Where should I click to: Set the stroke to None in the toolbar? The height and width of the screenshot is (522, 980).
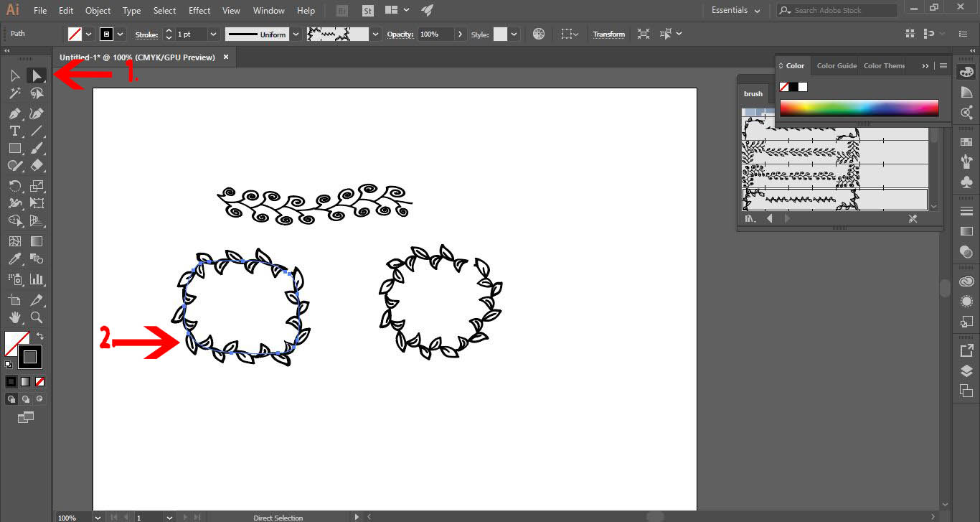tap(39, 381)
